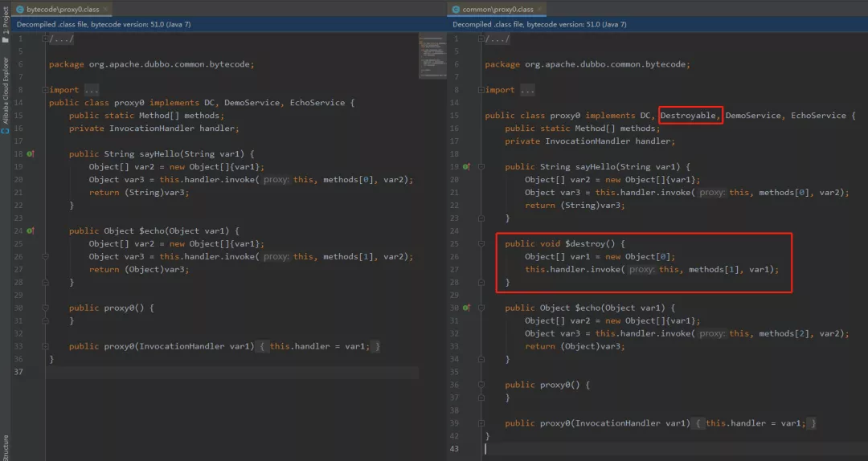868x461 pixels.
Task: Open the Structure tool window
Action: 5,447
